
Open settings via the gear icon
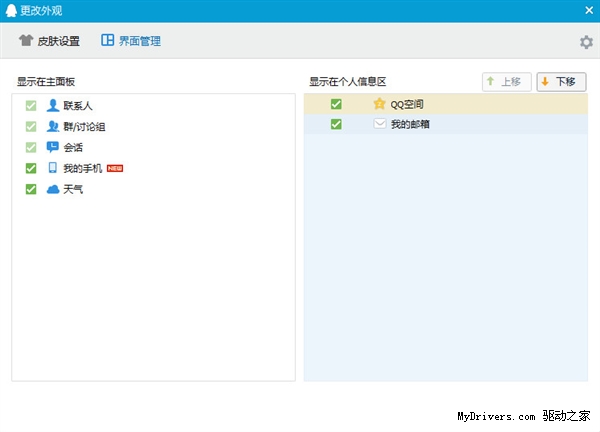[x=586, y=42]
